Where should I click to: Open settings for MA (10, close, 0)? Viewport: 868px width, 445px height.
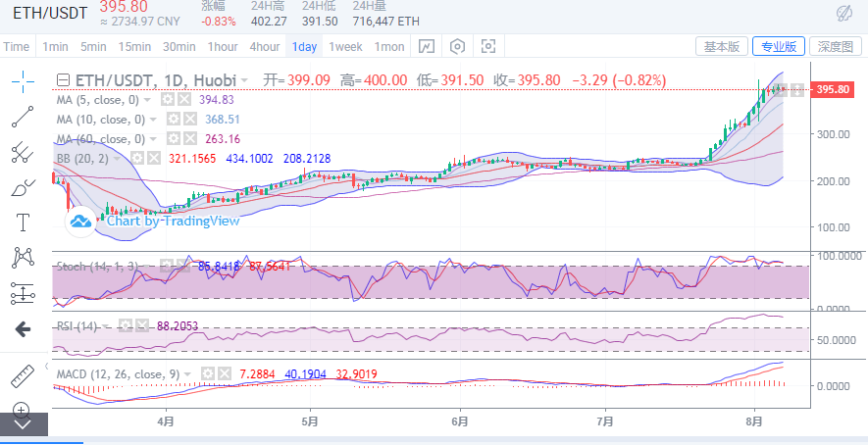coord(174,119)
